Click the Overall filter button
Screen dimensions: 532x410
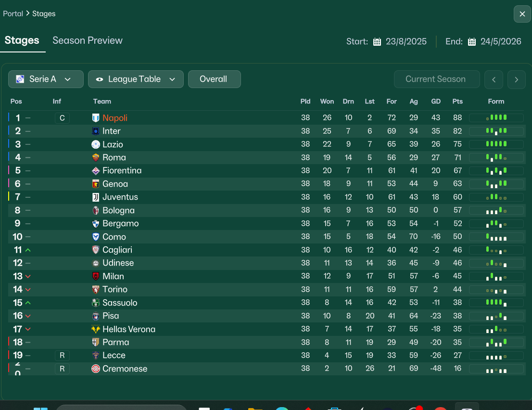214,79
